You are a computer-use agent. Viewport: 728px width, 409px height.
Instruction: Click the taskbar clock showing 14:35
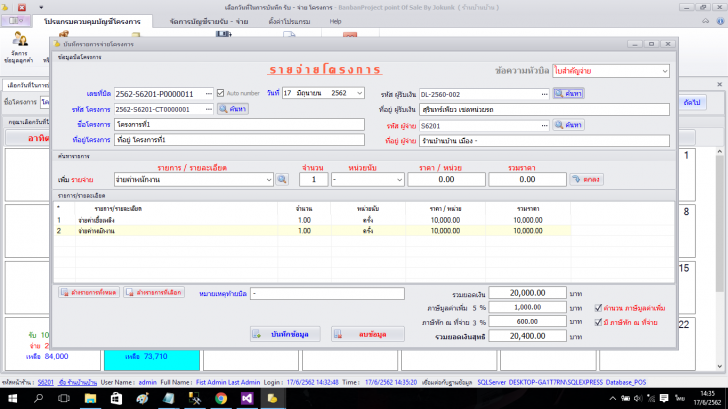(x=707, y=398)
